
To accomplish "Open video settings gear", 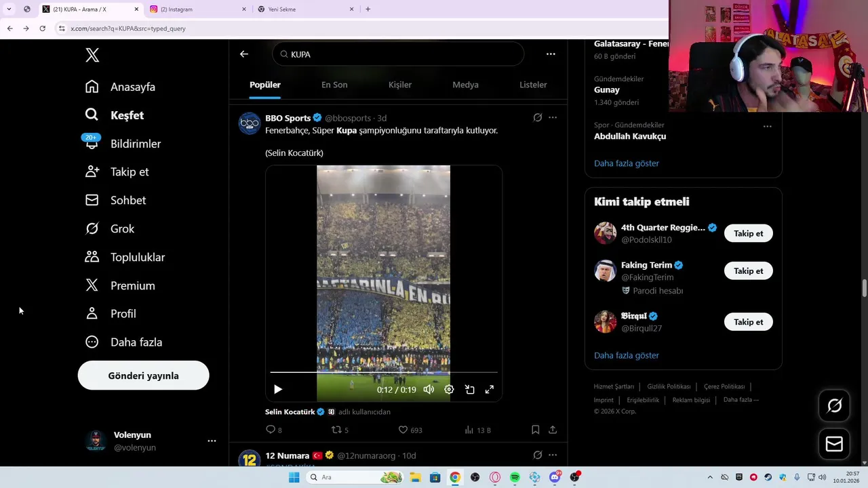I will click(x=449, y=390).
